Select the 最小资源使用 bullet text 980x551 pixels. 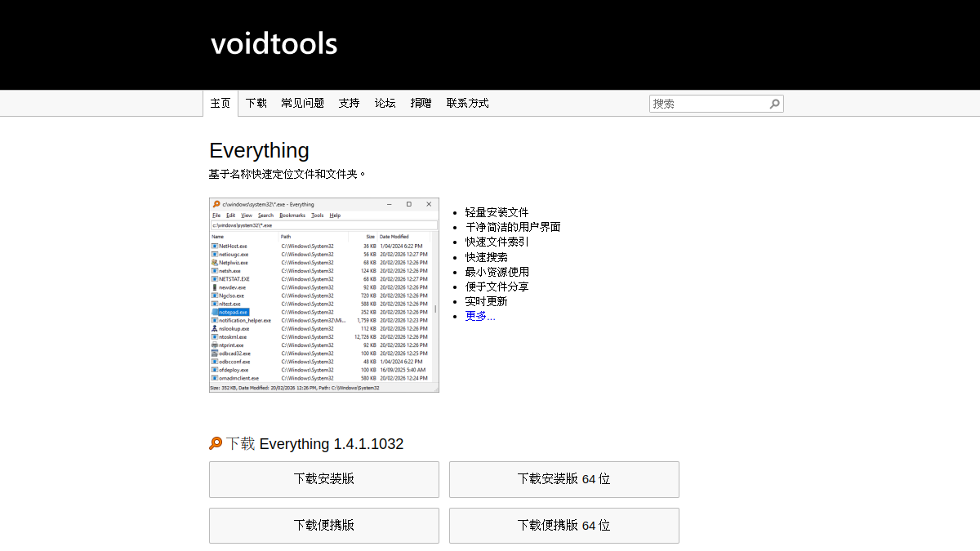497,272
